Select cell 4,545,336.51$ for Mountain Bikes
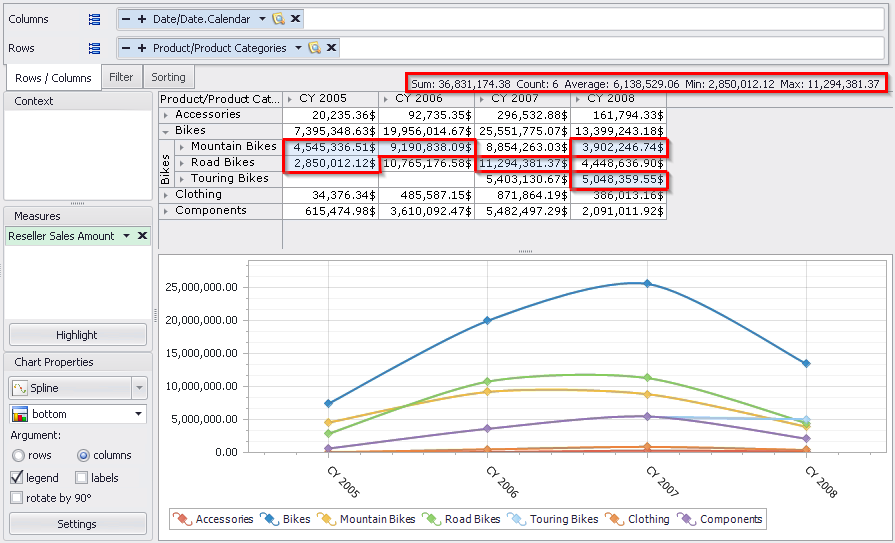895x543 pixels. (x=330, y=147)
